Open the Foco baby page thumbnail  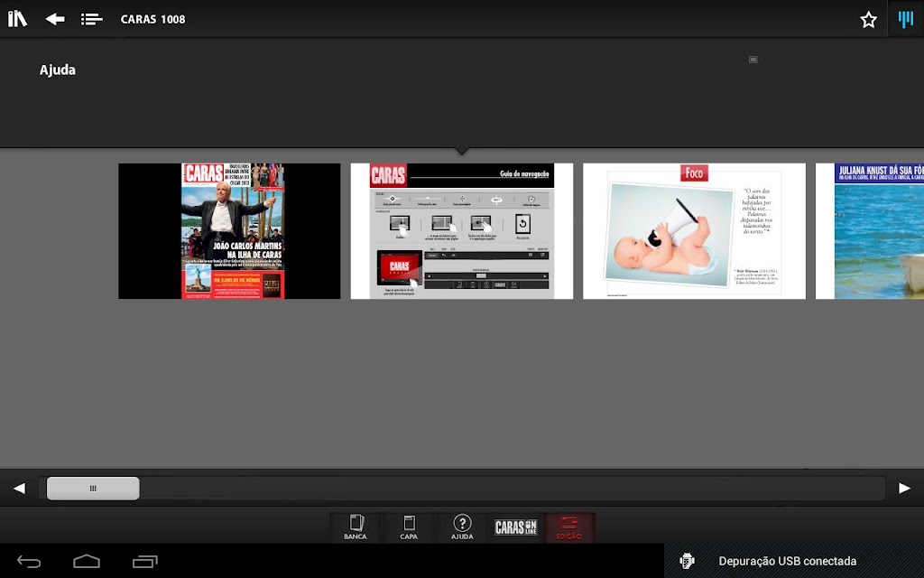pyautogui.click(x=694, y=231)
